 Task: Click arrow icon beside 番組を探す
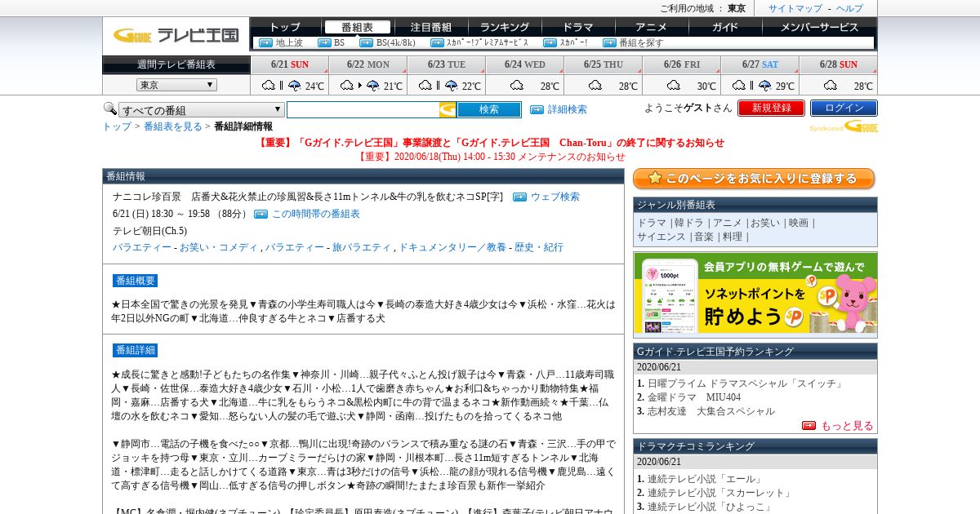pyautogui.click(x=609, y=42)
